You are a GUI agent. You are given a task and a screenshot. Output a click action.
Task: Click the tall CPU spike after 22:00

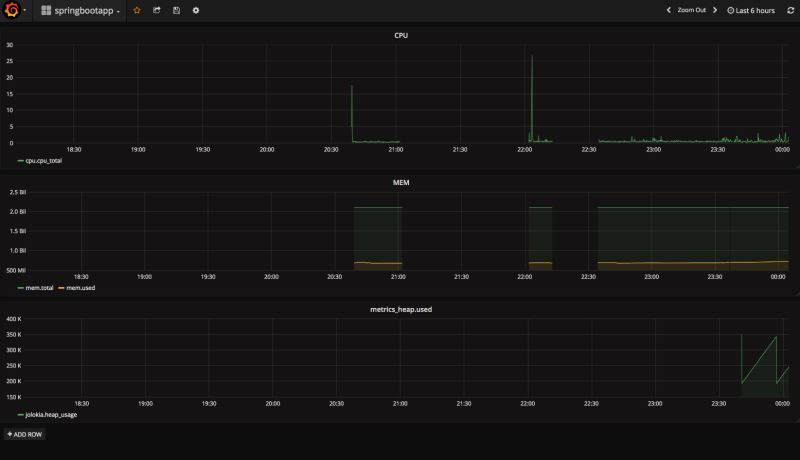(x=532, y=97)
